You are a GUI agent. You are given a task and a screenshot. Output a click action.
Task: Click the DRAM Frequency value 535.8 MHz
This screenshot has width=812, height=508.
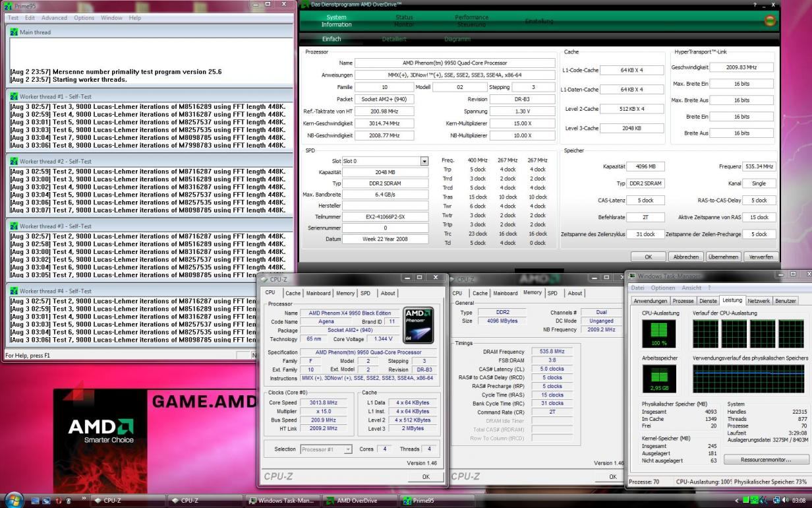point(552,352)
